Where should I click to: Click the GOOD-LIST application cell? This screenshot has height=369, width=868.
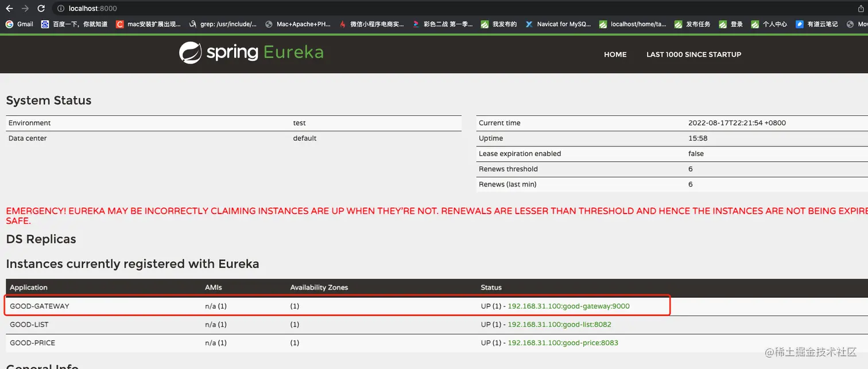click(x=29, y=324)
